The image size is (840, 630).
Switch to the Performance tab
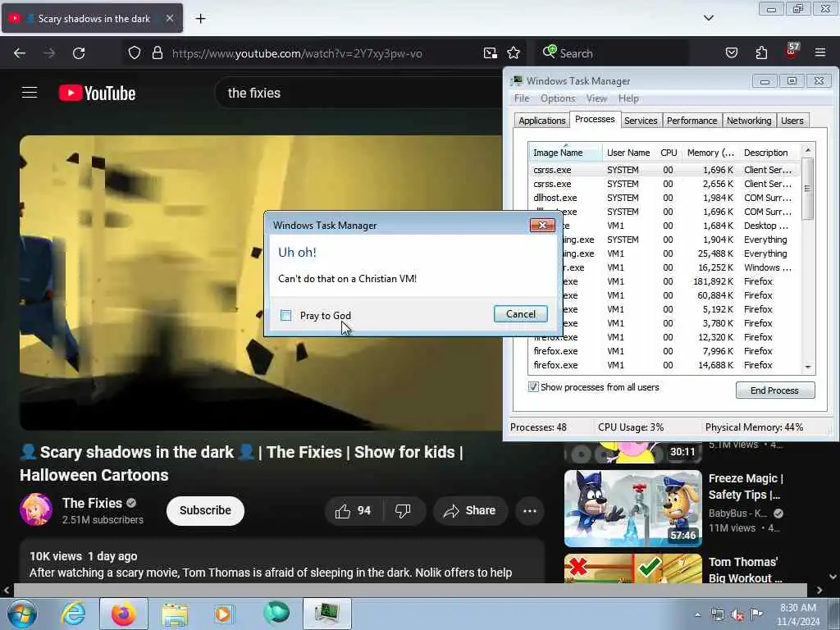pyautogui.click(x=692, y=121)
